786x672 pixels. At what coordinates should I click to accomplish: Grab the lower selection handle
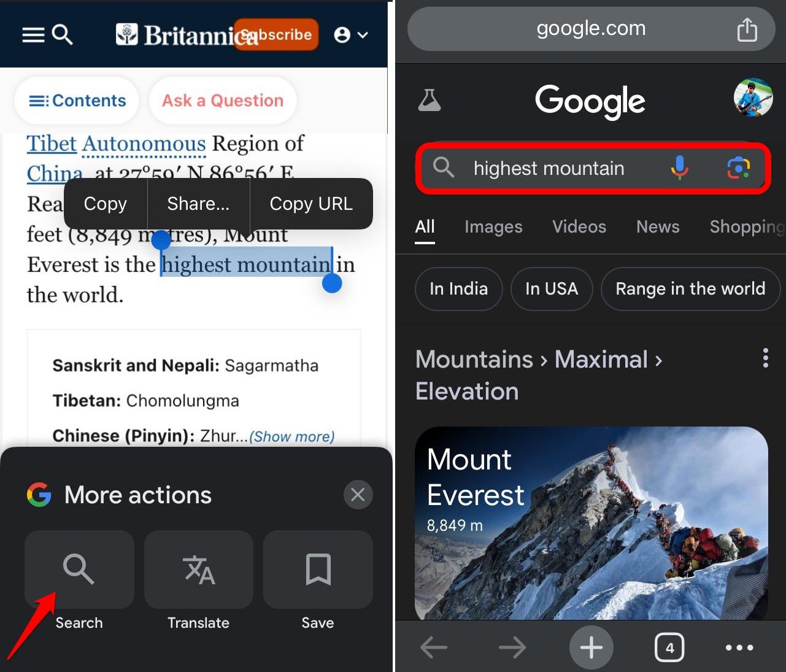click(x=332, y=283)
